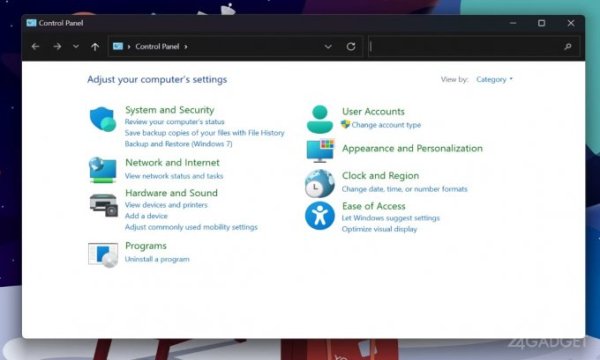
Task: Open the Ease of Access icon
Action: [320, 215]
